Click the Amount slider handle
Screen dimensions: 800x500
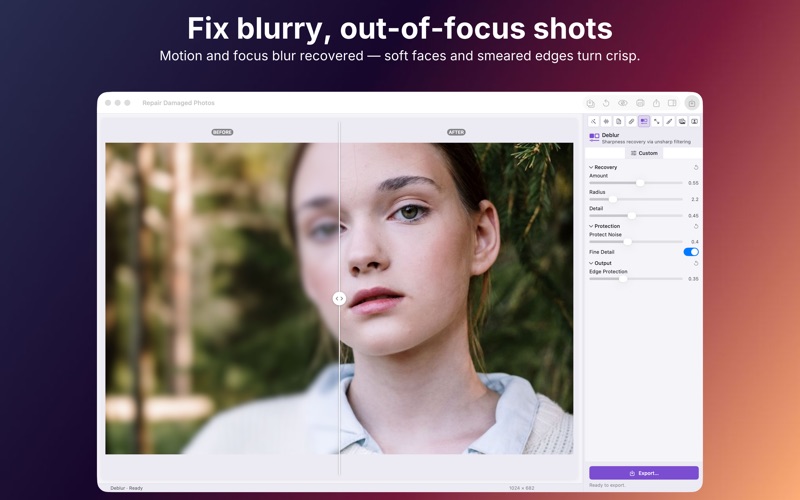tap(640, 183)
